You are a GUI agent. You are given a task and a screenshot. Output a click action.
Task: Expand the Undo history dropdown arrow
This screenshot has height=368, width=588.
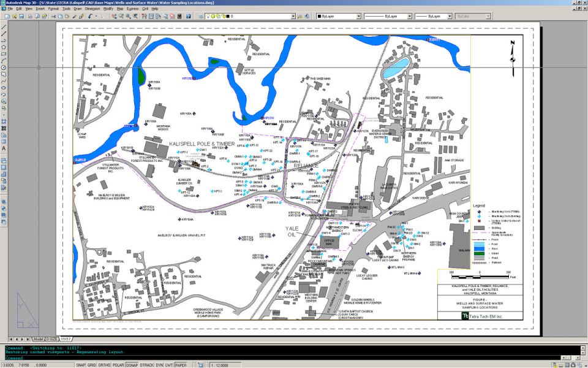click(96, 17)
